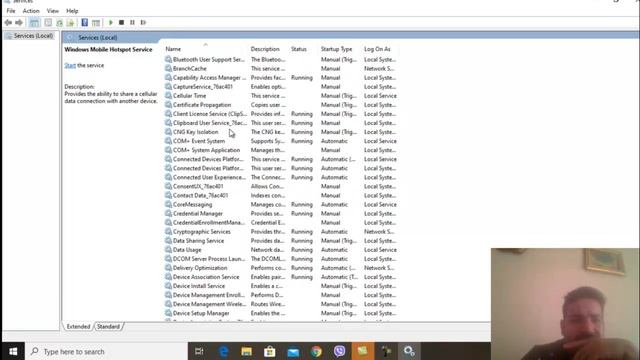The width and height of the screenshot is (640, 360).
Task: Launch Google Chrome from the taskbar
Action: pos(316,351)
